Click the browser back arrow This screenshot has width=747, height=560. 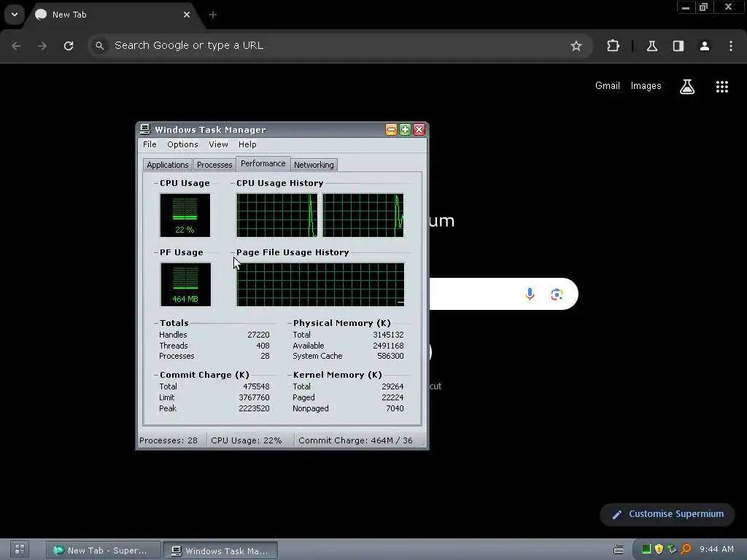16,46
